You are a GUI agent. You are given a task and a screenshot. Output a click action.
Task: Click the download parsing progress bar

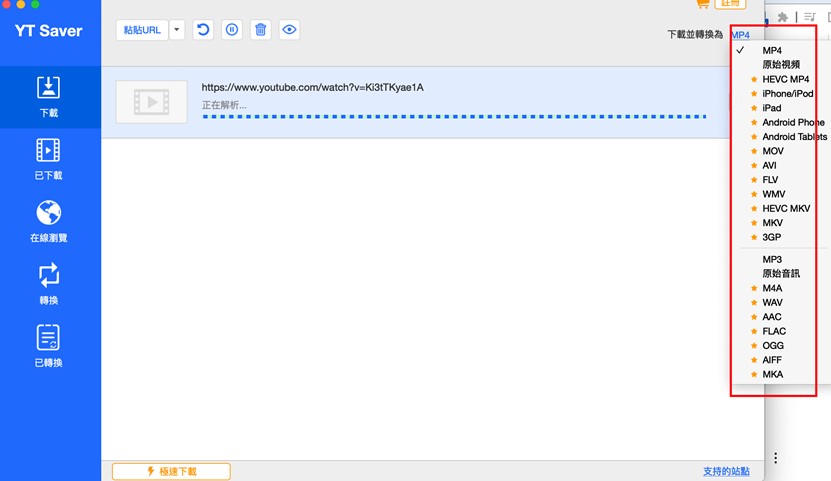454,116
